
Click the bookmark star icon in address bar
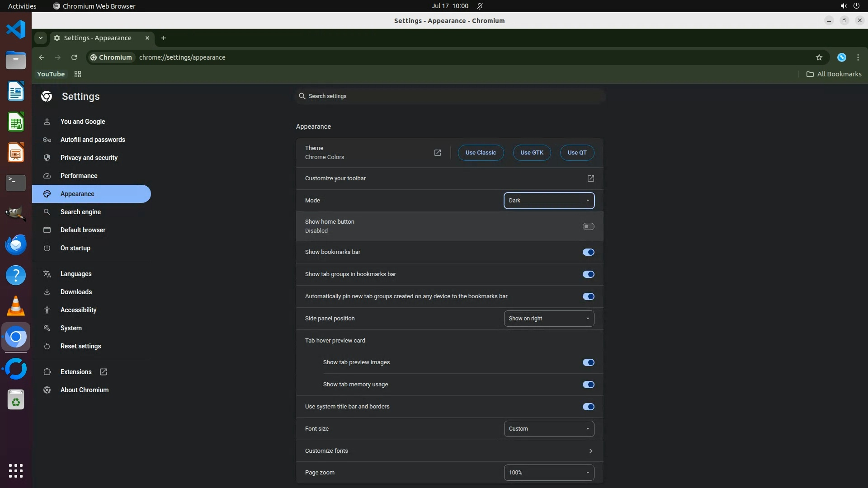(819, 57)
